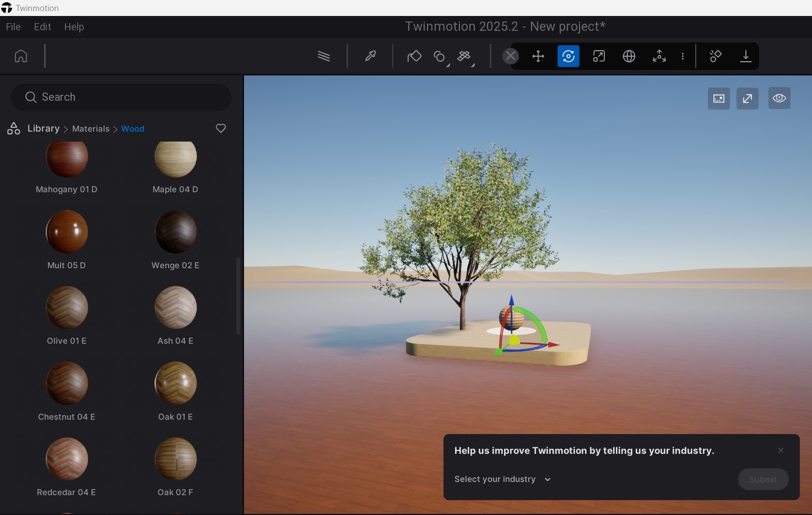Select the material picker eyedropper tool
812x515 pixels.
pyautogui.click(x=370, y=56)
